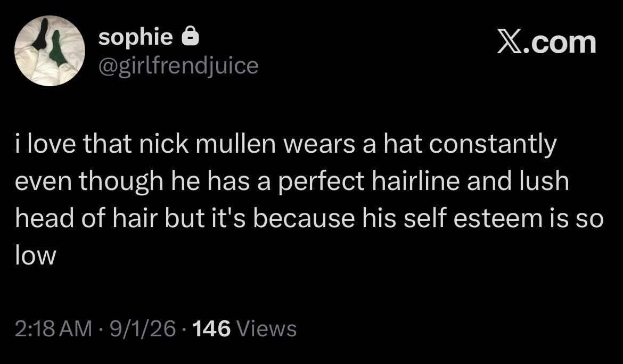
Task: Click the black sock in the avatar
Action: [40, 35]
